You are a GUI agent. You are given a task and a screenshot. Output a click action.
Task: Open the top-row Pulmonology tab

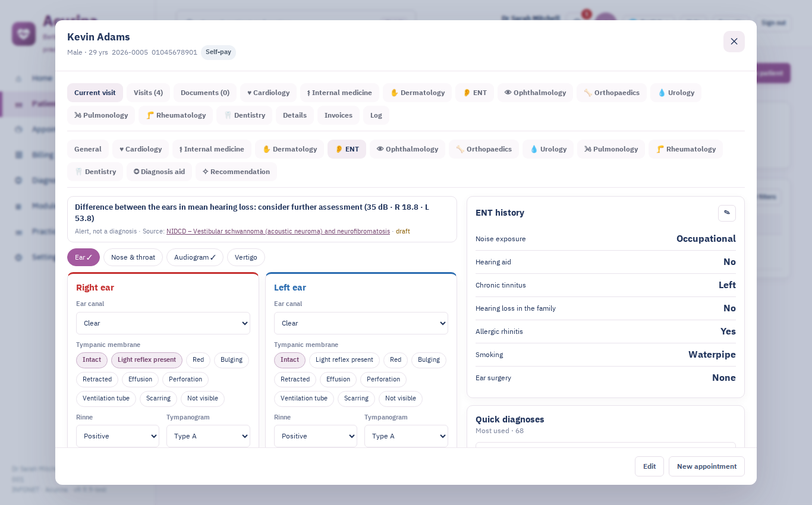101,115
